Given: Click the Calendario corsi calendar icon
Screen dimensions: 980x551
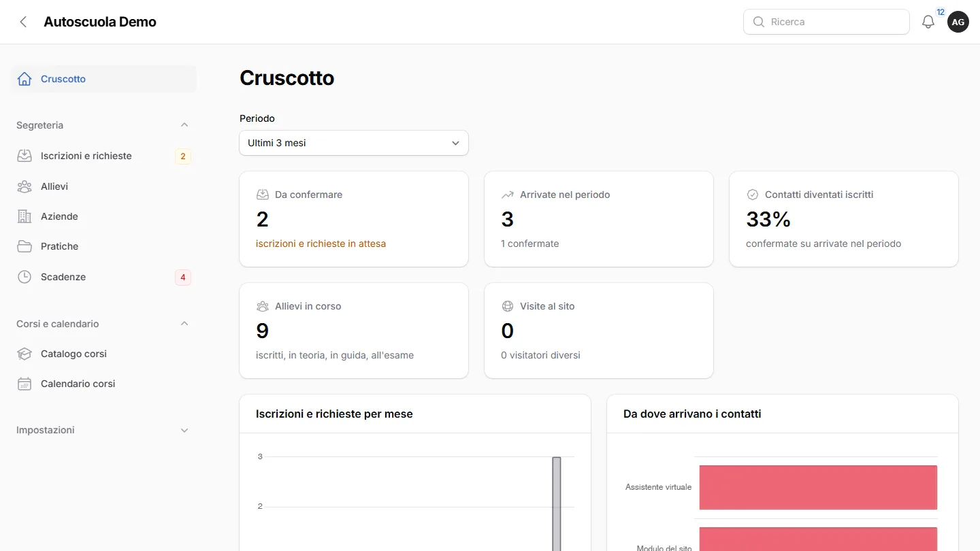Looking at the screenshot, I should (24, 384).
